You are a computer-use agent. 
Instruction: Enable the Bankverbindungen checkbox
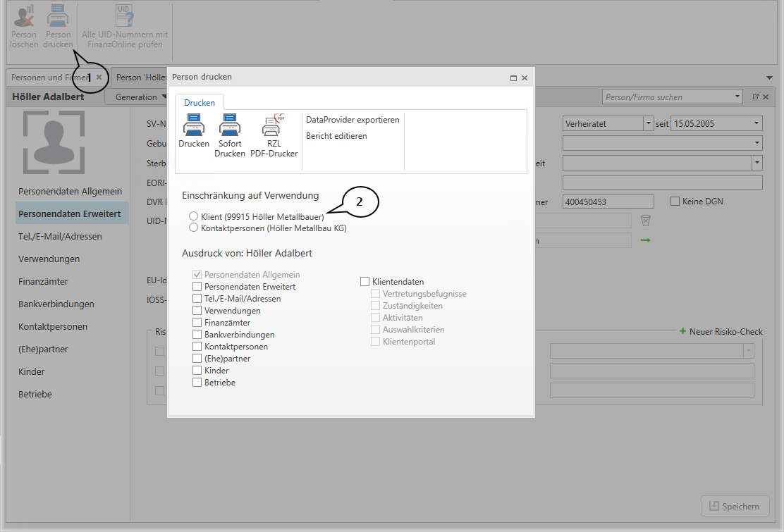[x=197, y=335]
